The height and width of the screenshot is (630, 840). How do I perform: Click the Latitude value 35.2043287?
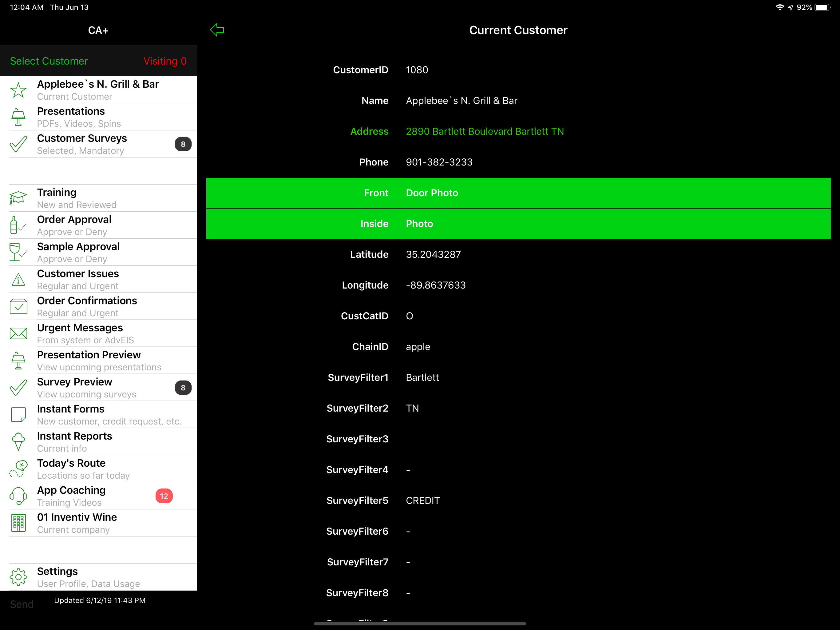tap(433, 254)
